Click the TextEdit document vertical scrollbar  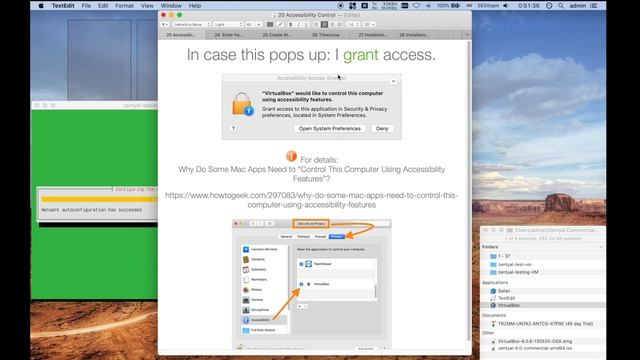click(x=469, y=192)
